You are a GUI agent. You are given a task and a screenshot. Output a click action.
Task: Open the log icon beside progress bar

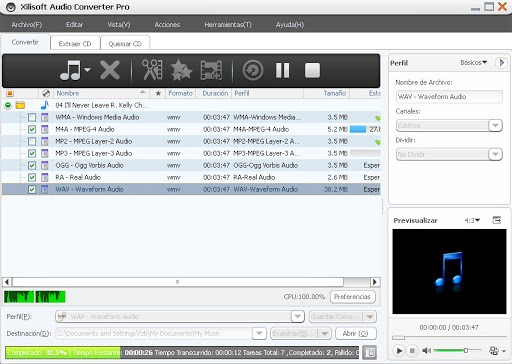click(x=370, y=352)
